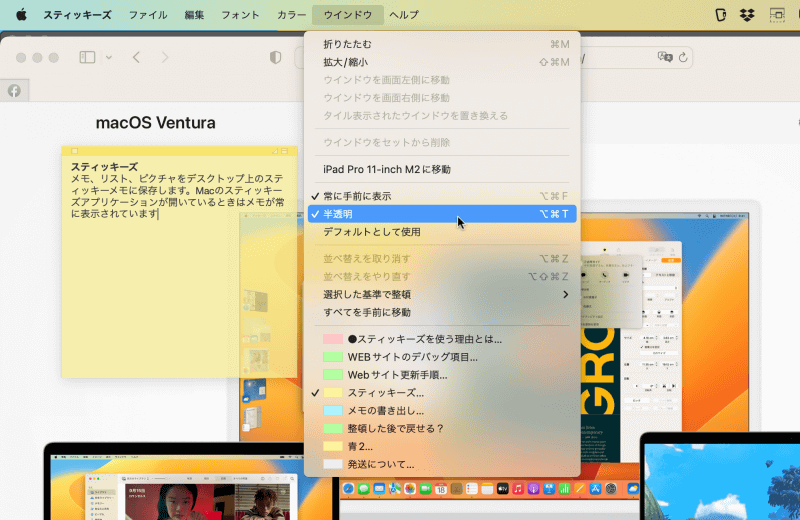Choose すべてを手前に移動
The height and width of the screenshot is (520, 800).
tap(442, 312)
